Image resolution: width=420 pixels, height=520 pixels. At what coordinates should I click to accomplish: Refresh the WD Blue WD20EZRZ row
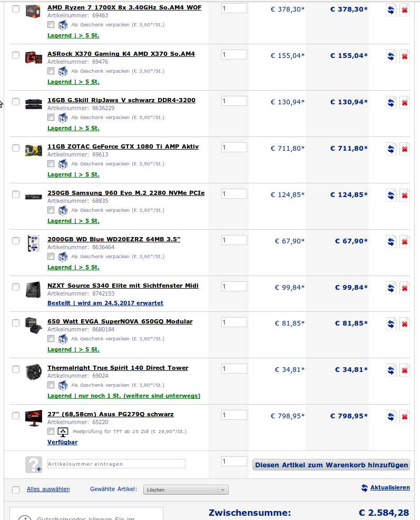tap(391, 242)
